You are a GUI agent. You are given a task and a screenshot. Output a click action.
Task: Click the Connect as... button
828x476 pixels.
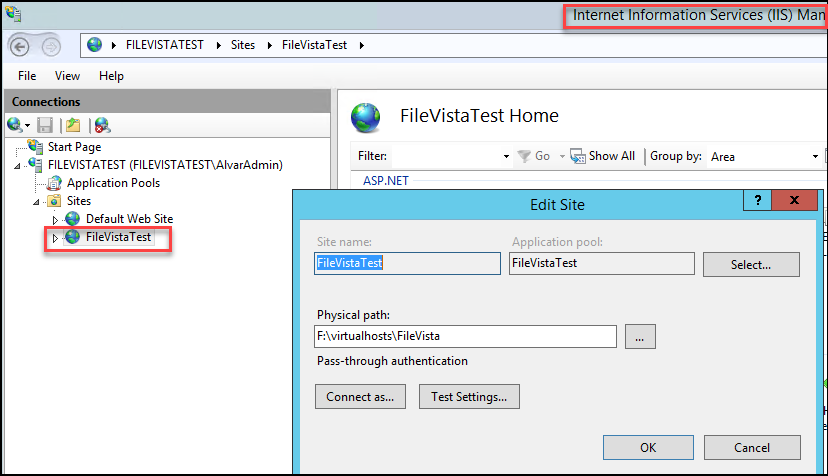tap(360, 397)
